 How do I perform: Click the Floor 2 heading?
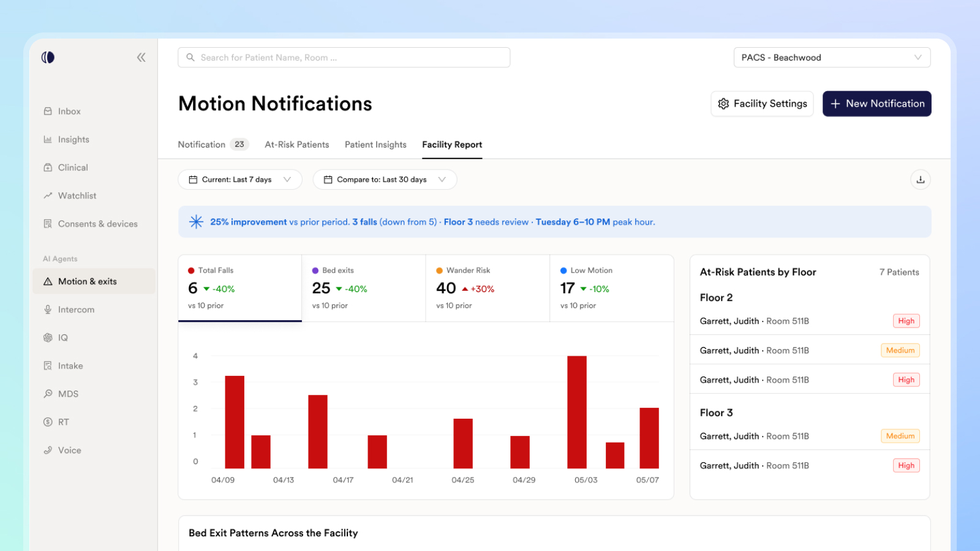pos(716,298)
